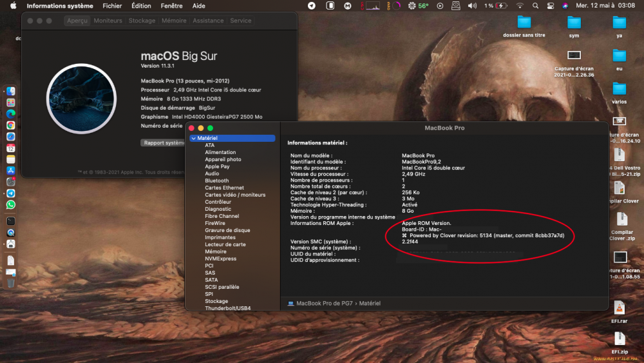Select the Compilar Clover .zip desktop file
Viewport: 644px width, 363px height.
(x=622, y=226)
